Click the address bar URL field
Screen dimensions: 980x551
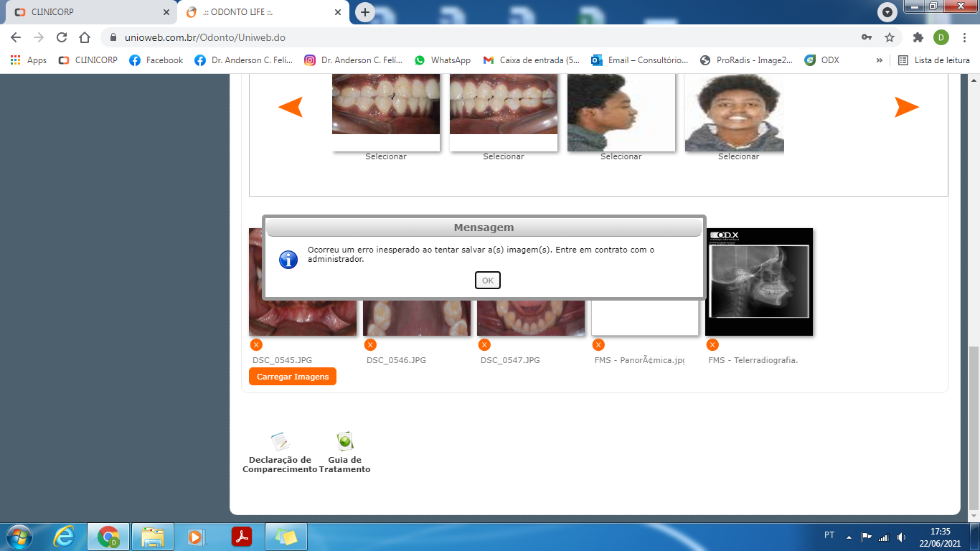click(481, 37)
